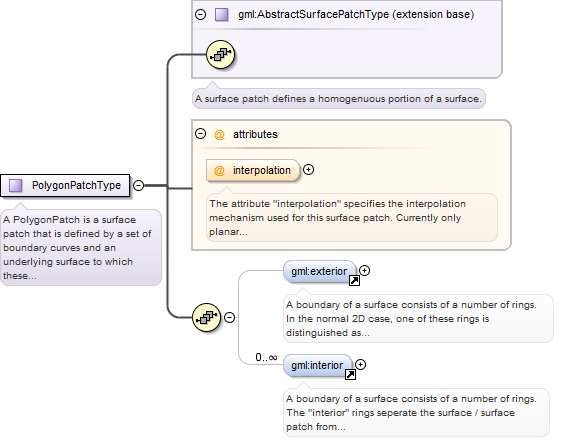
Task: Click the gml:AbstractSurfacePatchType title label
Action: pos(356,14)
